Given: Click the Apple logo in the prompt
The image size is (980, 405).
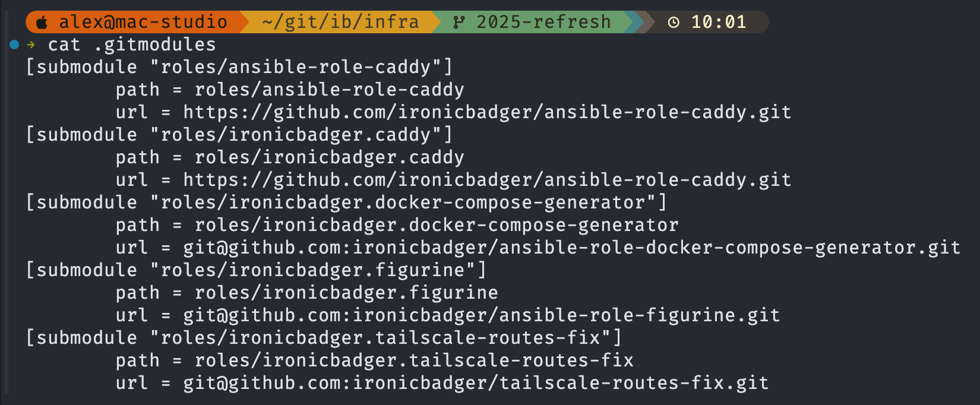Looking at the screenshot, I should tap(42, 23).
